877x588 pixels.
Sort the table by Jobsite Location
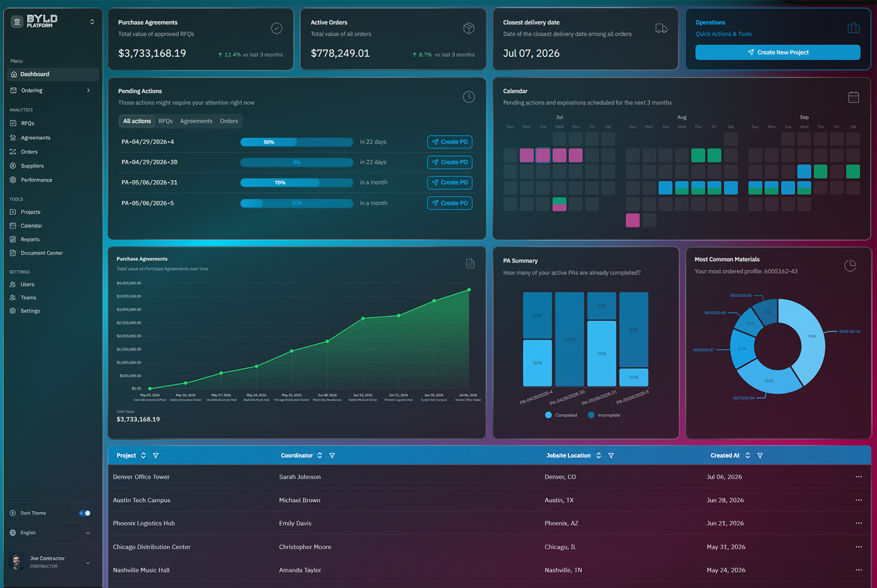pyautogui.click(x=599, y=456)
